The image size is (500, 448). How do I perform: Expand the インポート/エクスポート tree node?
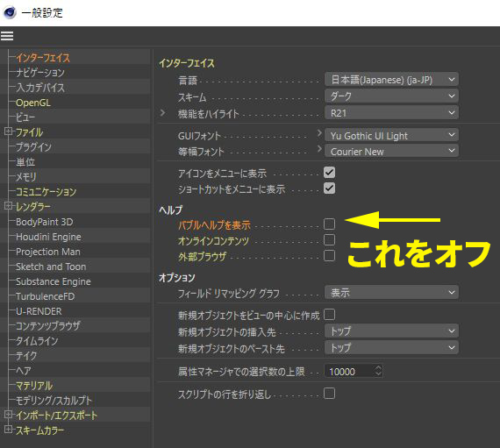click(8, 415)
